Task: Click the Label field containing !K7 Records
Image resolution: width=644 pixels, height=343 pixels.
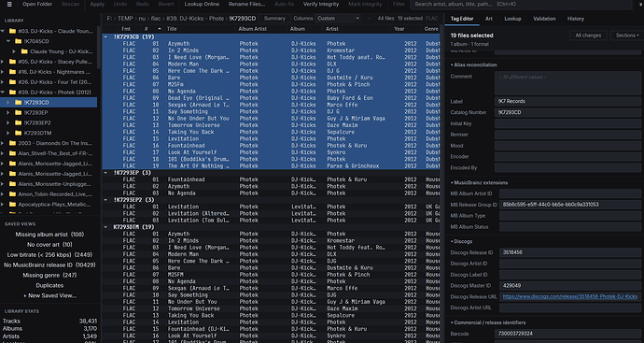Action: click(x=567, y=101)
